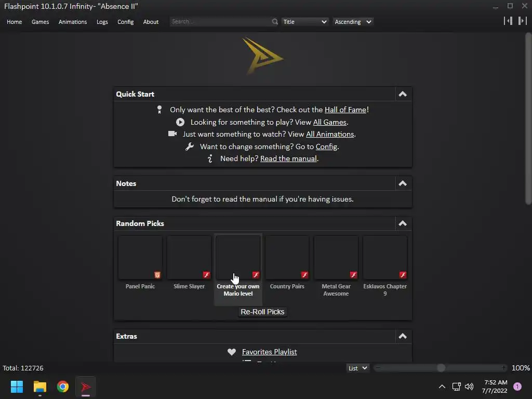Click Flash badge on Metal Gear Awesome
This screenshot has width=532, height=399.
(x=353, y=275)
